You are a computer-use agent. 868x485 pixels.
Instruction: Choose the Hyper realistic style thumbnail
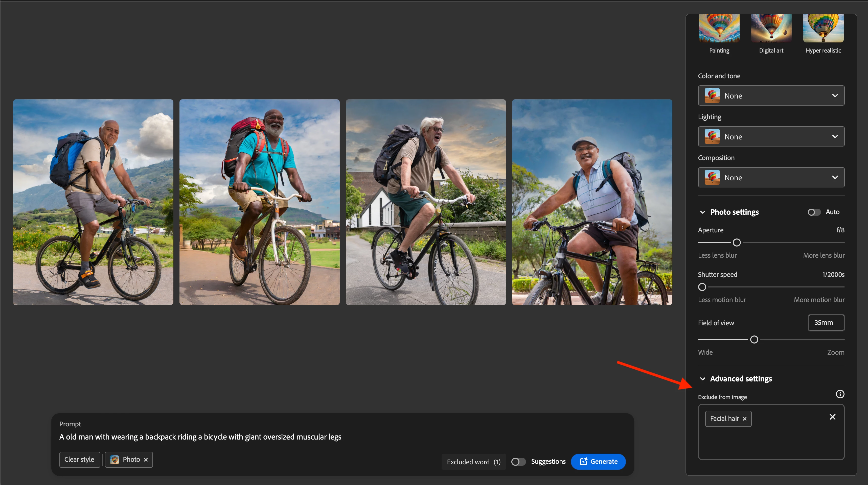coord(823,28)
